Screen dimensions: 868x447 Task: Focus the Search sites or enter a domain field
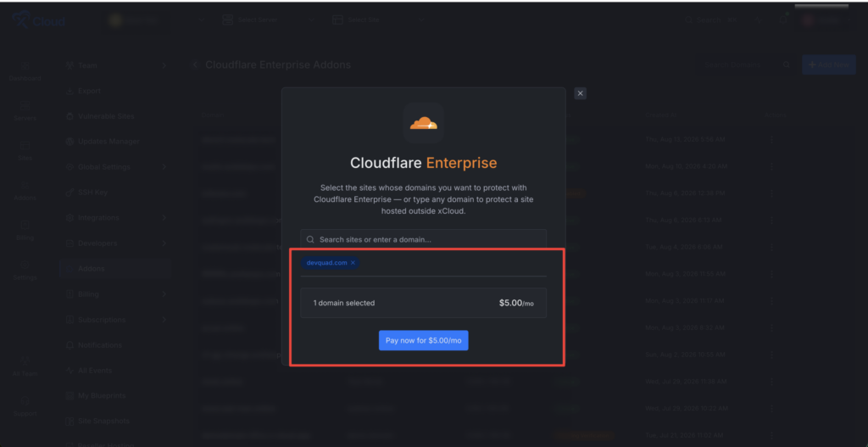click(x=424, y=240)
